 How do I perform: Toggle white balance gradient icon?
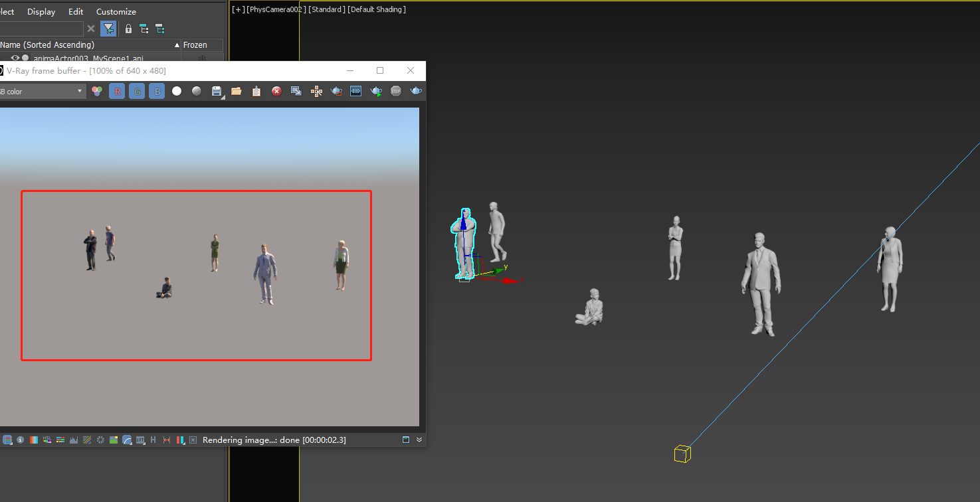click(x=34, y=440)
